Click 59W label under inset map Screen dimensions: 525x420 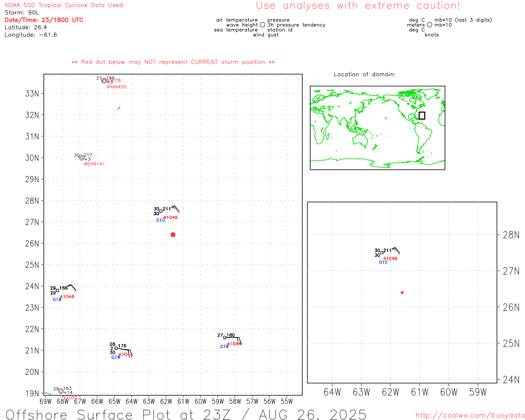click(x=478, y=393)
